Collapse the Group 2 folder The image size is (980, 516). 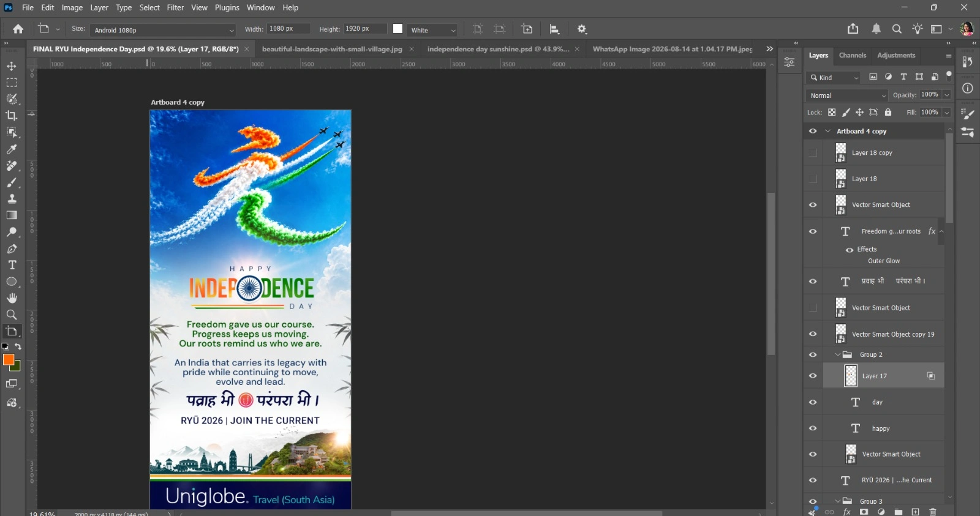click(838, 355)
